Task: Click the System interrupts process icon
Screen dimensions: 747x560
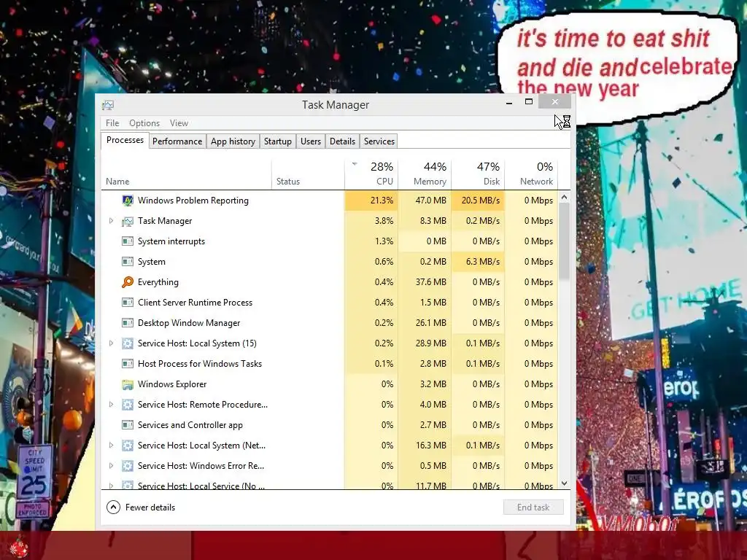Action: click(127, 241)
